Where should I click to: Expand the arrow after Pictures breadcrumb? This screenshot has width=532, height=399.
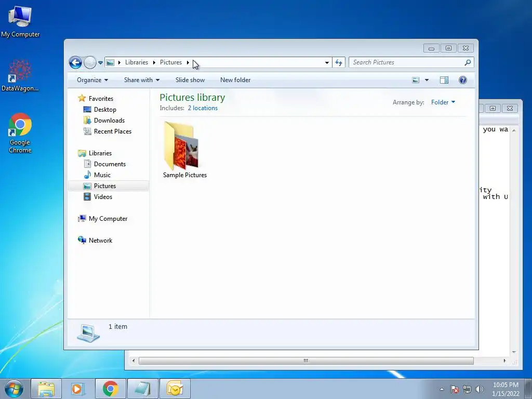(x=188, y=62)
